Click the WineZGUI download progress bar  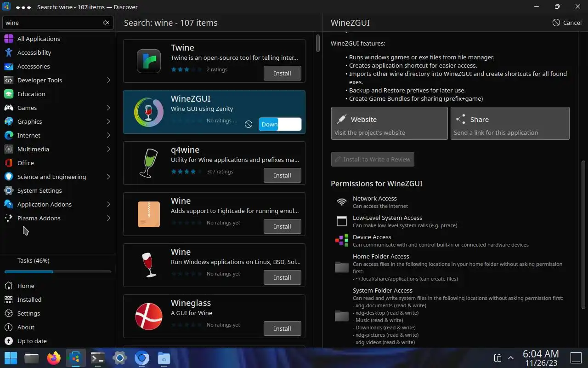tap(280, 124)
